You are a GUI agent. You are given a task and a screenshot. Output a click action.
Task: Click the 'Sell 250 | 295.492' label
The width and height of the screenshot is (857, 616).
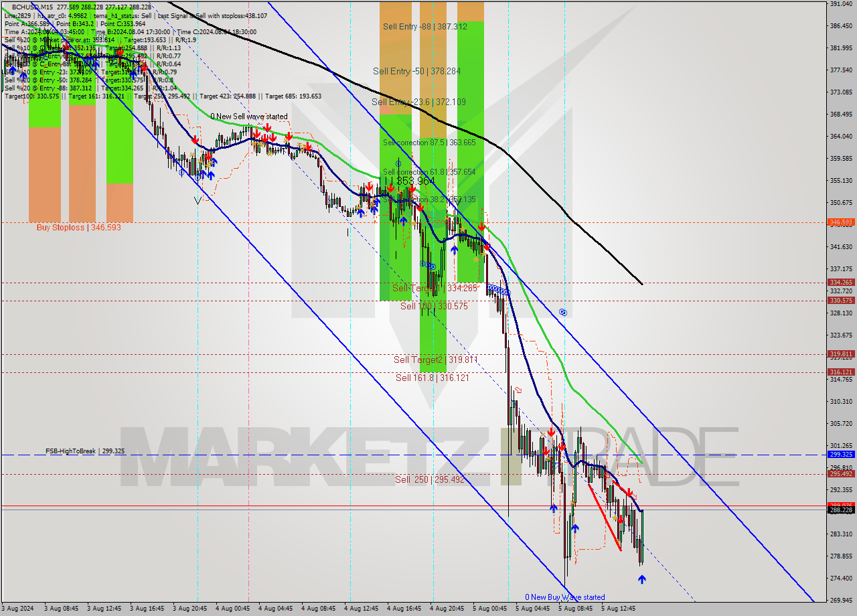click(429, 479)
